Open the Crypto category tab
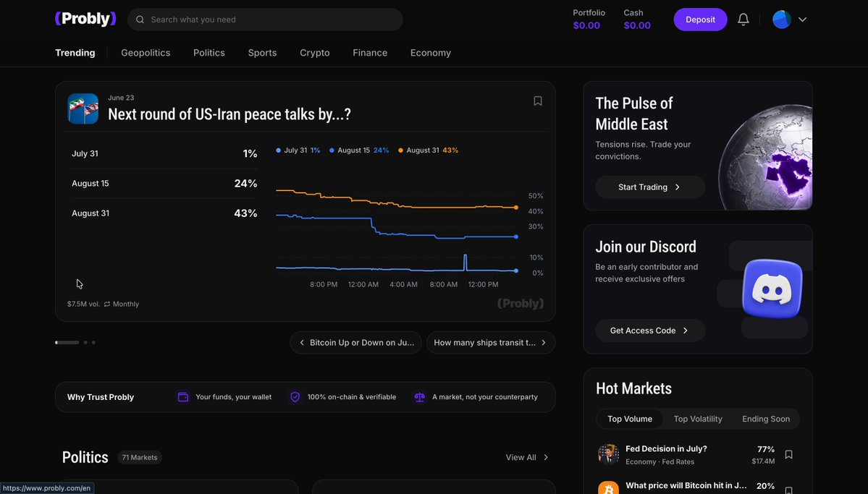Image resolution: width=868 pixels, height=494 pixels. pyautogui.click(x=314, y=53)
